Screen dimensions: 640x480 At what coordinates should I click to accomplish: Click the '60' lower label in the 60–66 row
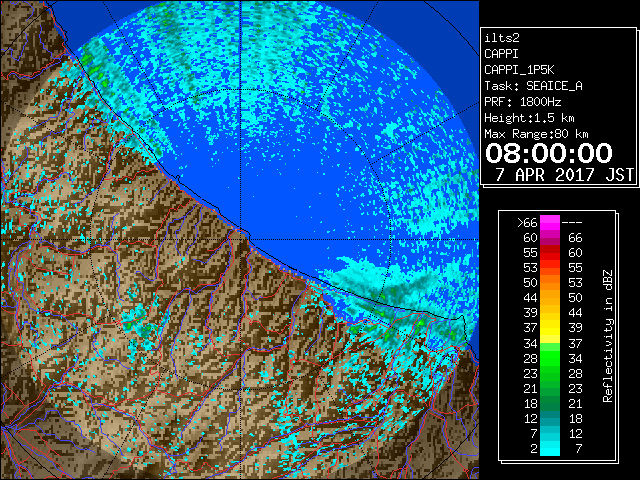pyautogui.click(x=531, y=238)
